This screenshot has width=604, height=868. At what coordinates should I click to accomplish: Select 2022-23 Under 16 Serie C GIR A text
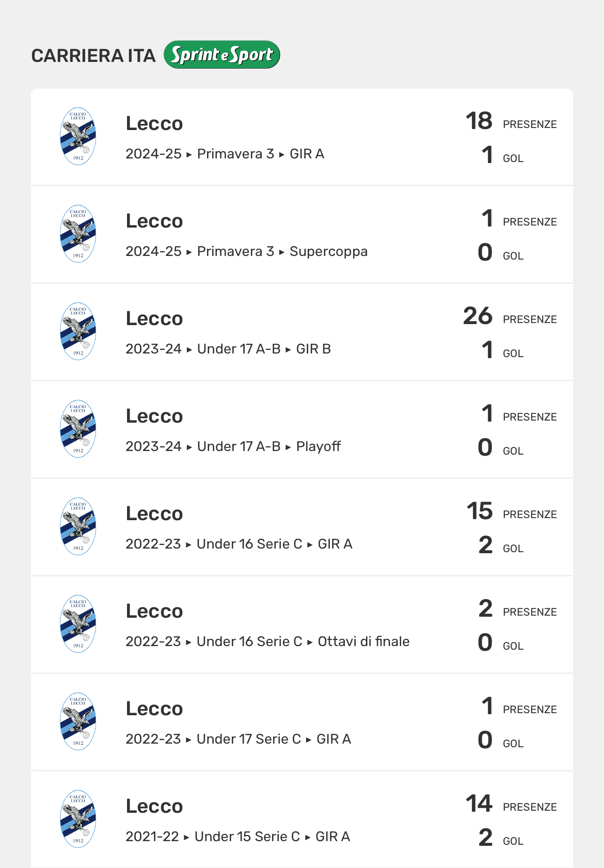(239, 544)
